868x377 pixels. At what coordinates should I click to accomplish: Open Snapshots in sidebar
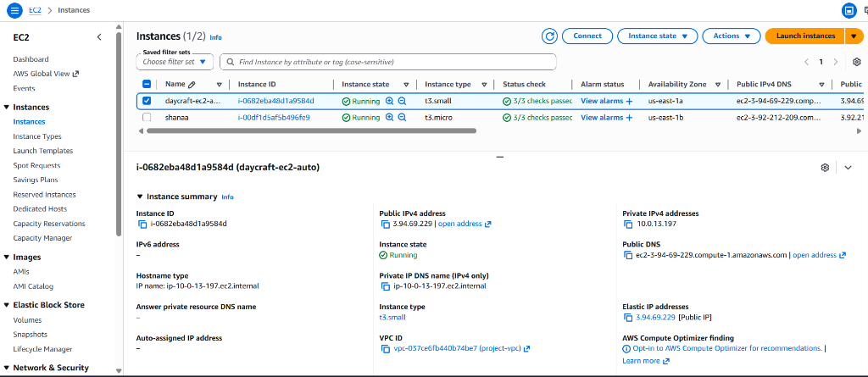click(31, 335)
